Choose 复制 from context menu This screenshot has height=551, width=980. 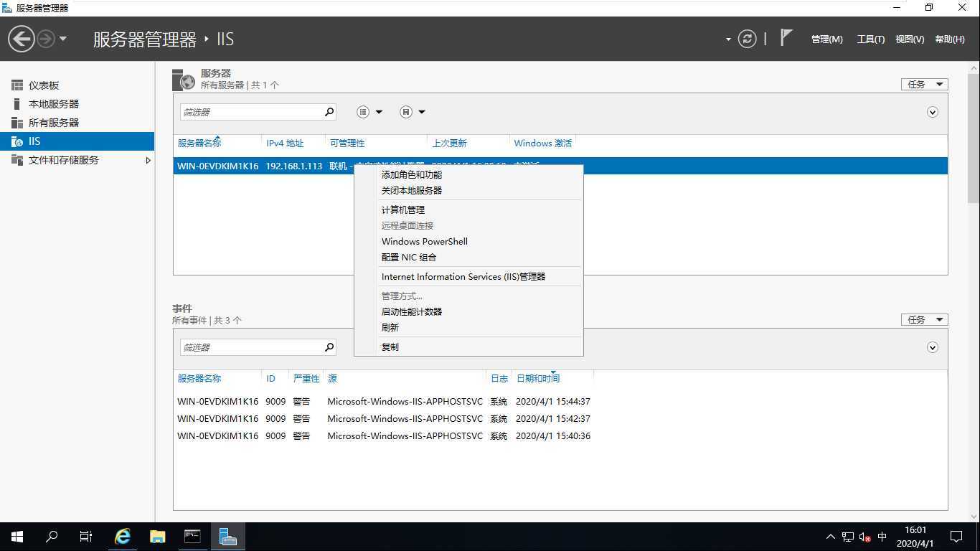[468, 347]
